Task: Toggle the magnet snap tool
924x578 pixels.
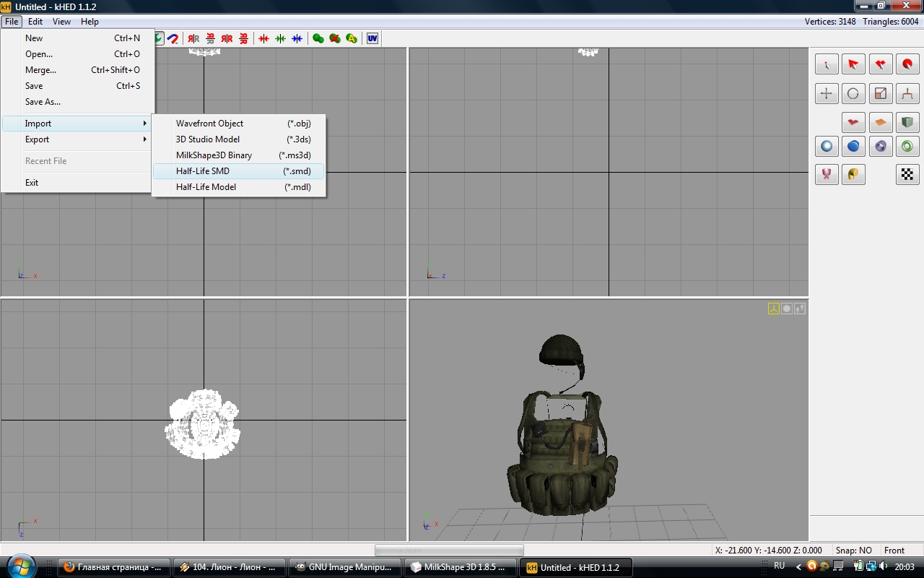Action: pyautogui.click(x=173, y=38)
